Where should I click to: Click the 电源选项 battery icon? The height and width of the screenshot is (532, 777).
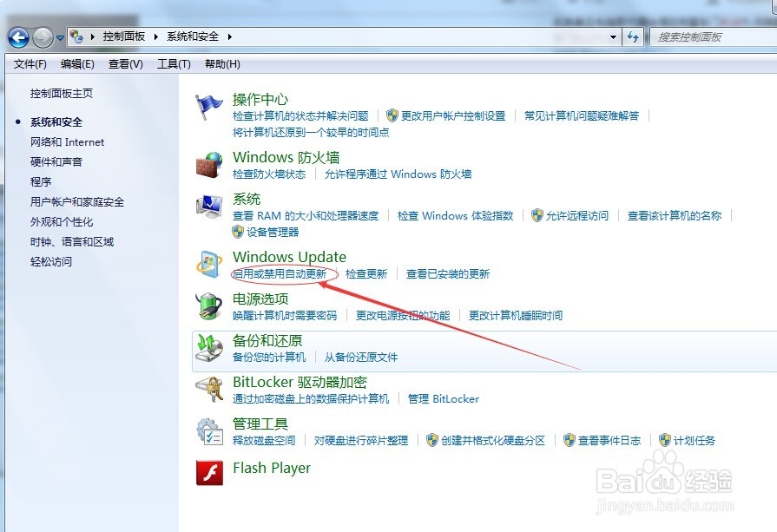[209, 305]
